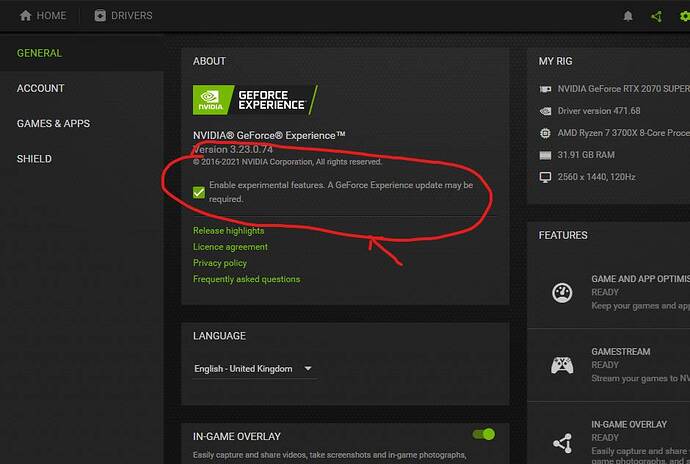Click the CPU chip icon beside AMD Ryzen 7

tap(545, 133)
